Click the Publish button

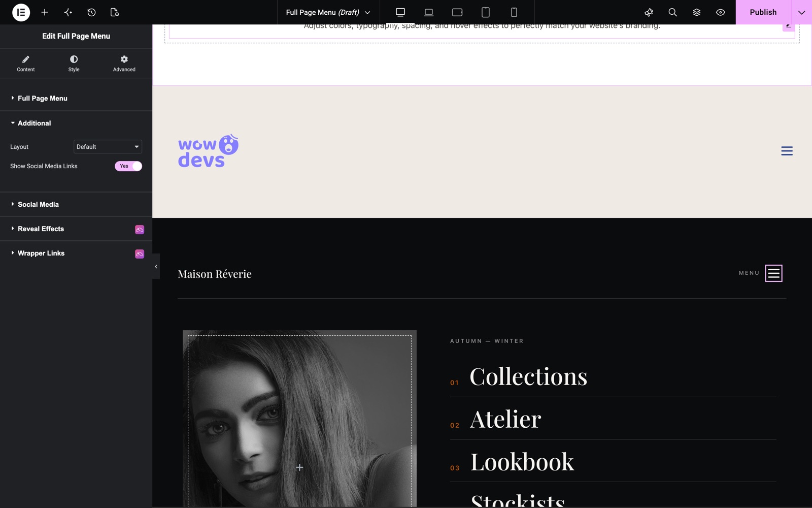pos(763,12)
